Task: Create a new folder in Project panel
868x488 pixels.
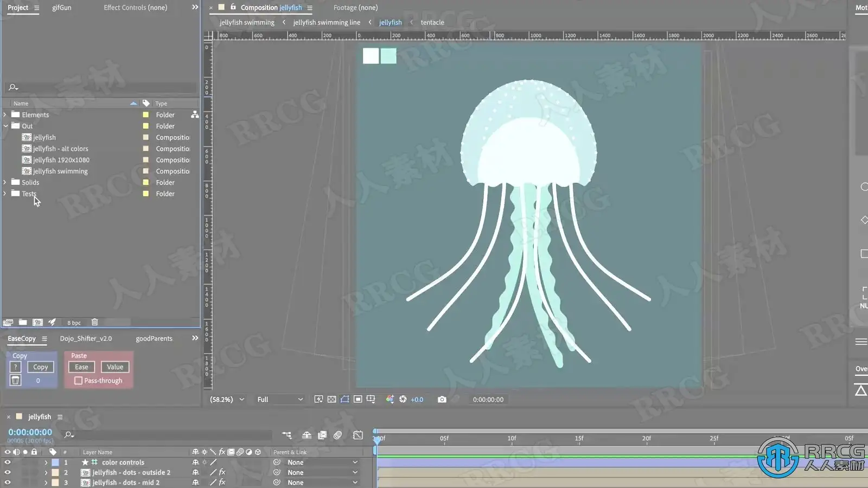Action: (23, 322)
